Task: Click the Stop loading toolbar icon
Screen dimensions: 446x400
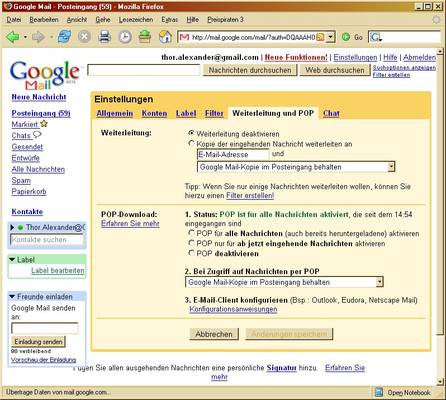Action: 84,37
